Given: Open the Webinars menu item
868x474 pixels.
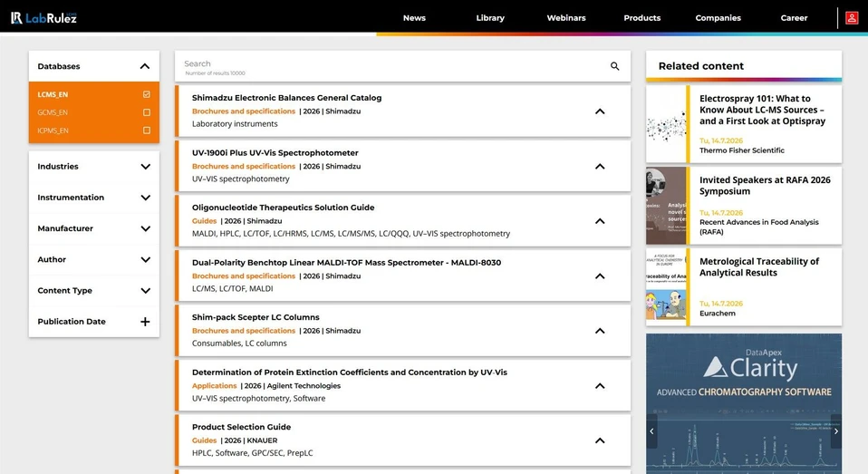Looking at the screenshot, I should tap(565, 18).
